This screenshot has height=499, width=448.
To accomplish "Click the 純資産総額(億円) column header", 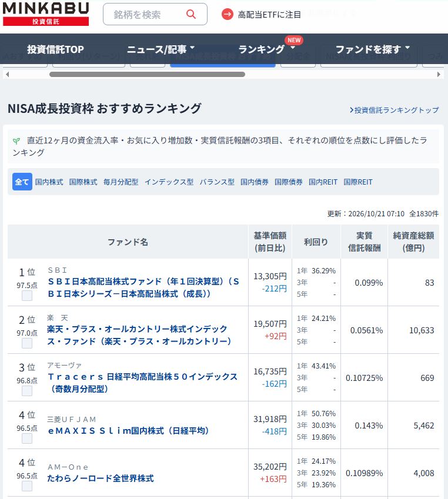I will (x=414, y=242).
